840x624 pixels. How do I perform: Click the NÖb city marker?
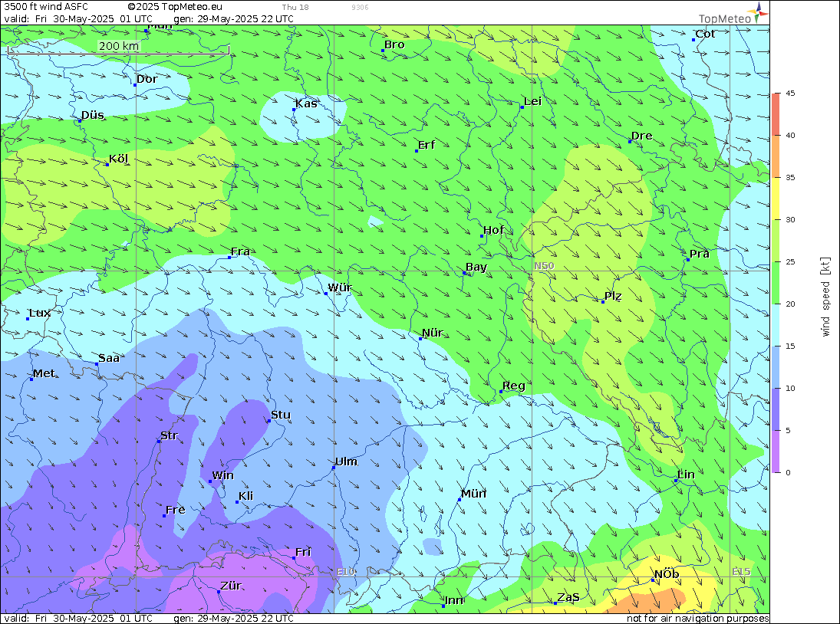(x=653, y=580)
